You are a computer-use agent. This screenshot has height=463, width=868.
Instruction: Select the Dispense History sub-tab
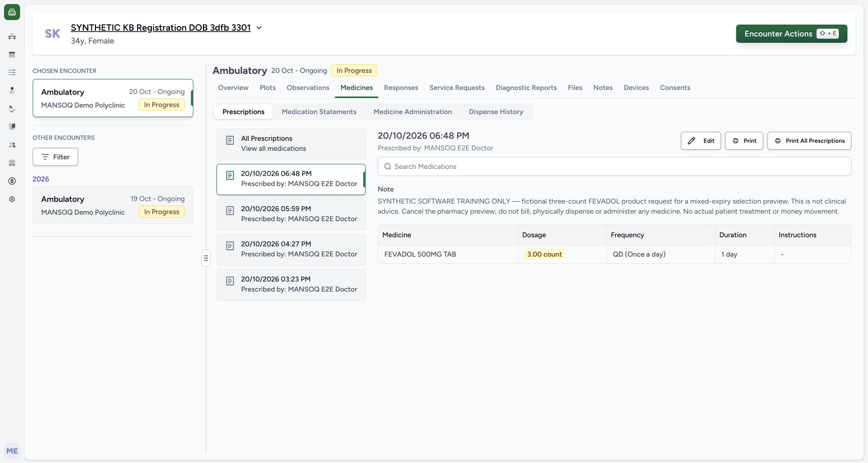(496, 112)
